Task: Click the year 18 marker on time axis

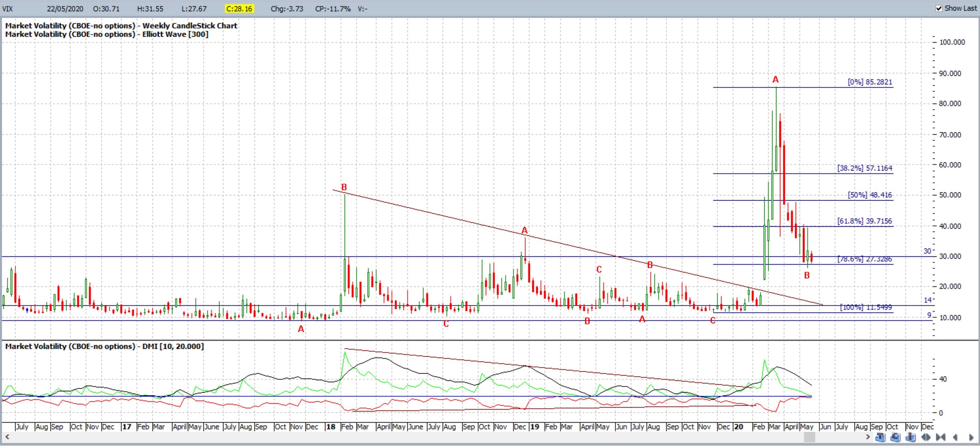Action: 330,426
